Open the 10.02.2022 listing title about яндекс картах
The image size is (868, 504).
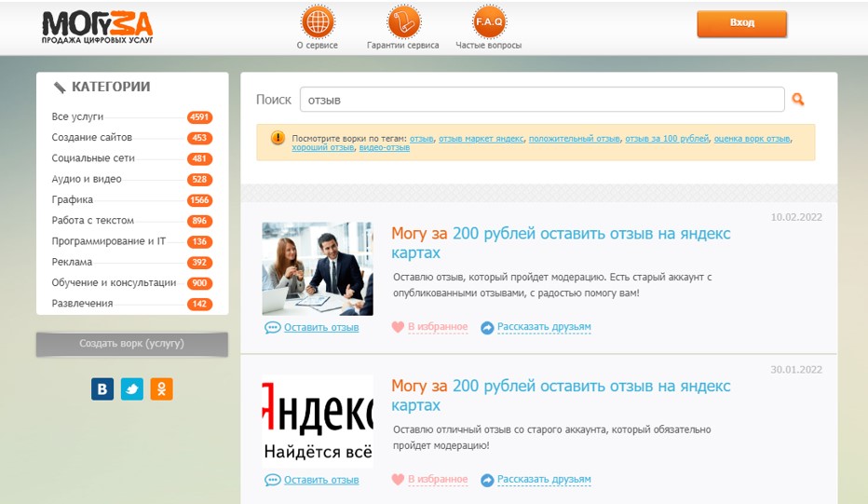coord(561,243)
